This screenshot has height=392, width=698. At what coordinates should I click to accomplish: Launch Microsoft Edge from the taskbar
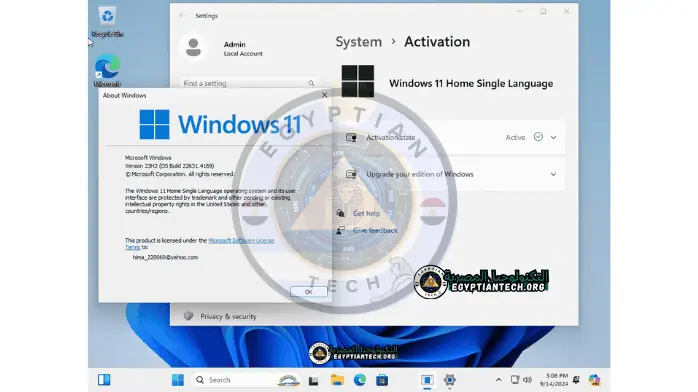pyautogui.click(x=360, y=380)
